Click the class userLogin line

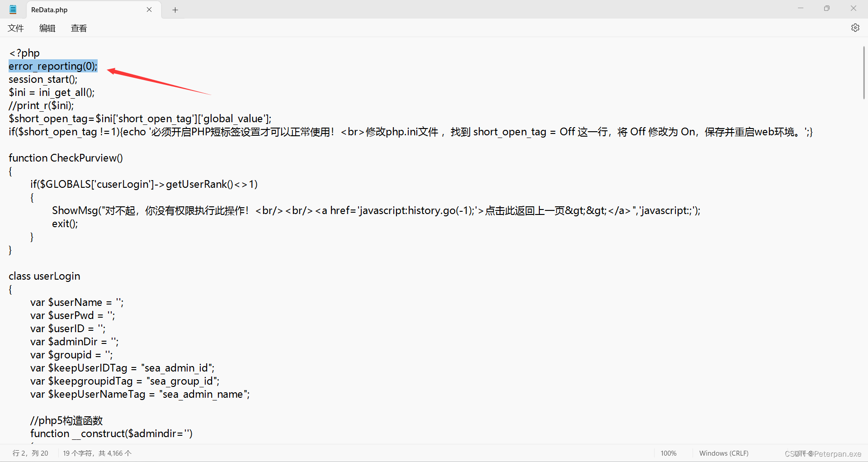pos(44,276)
